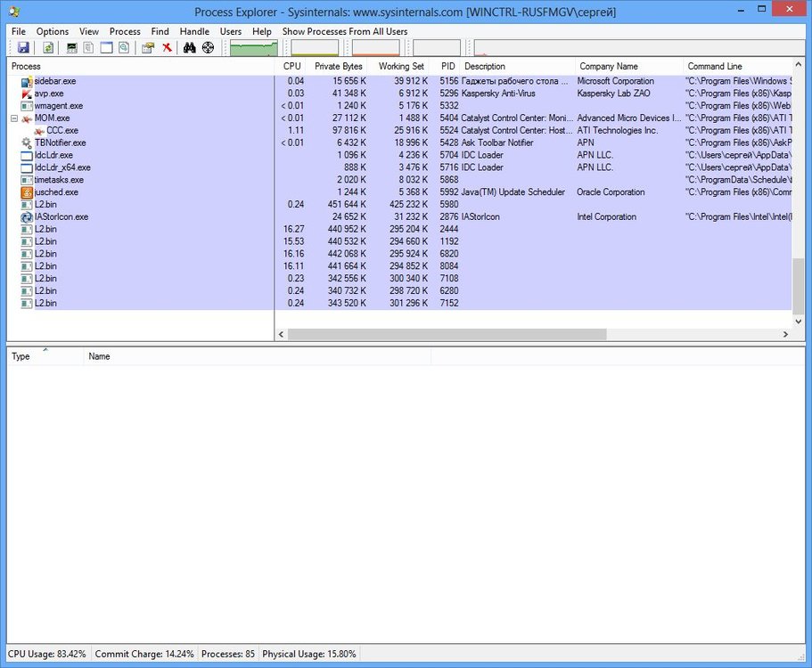Sort processes by the Working Set column
Image resolution: width=812 pixels, height=668 pixels.
click(x=400, y=67)
